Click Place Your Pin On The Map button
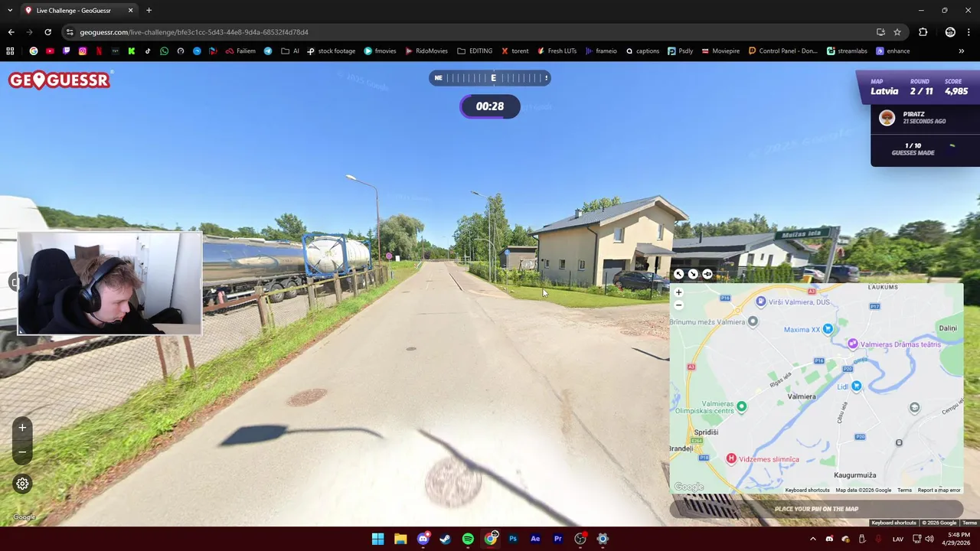The image size is (980, 551). 816,509
